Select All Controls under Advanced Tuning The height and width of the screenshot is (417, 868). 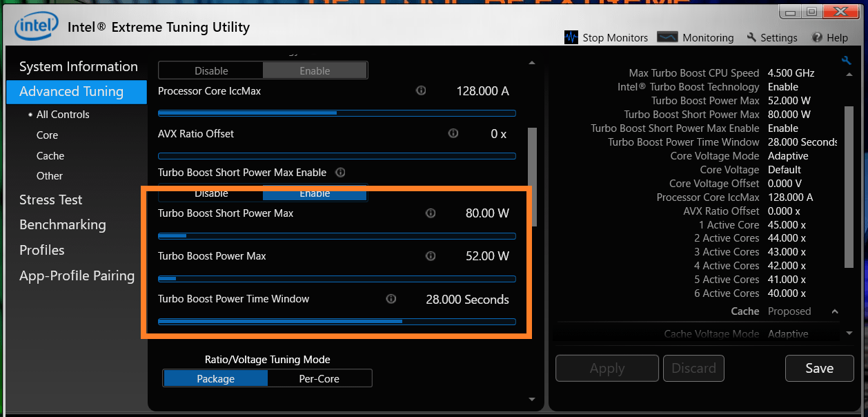coord(63,115)
